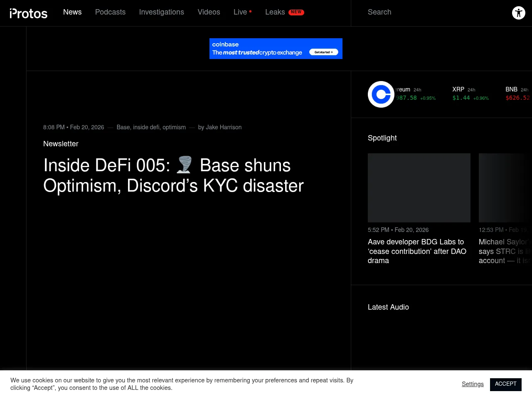Open the accessibility options icon
Screen dimensions: 532x399
tap(518, 12)
